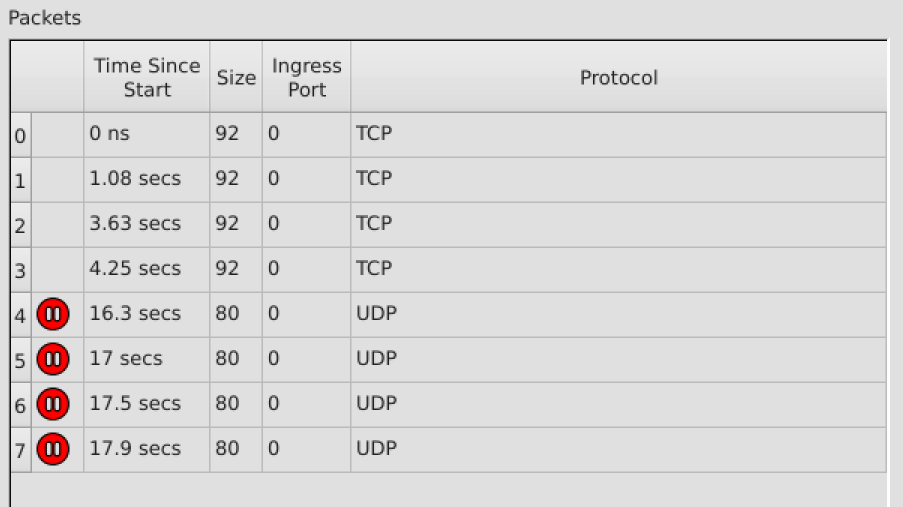903x507 pixels.
Task: Select row number 3 header
Action: tap(21, 270)
